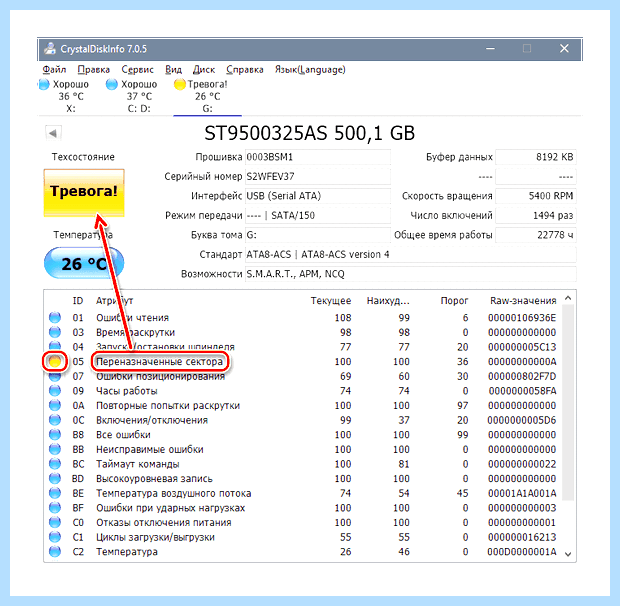Click the yellow status icon for attribute 05

coord(55,361)
